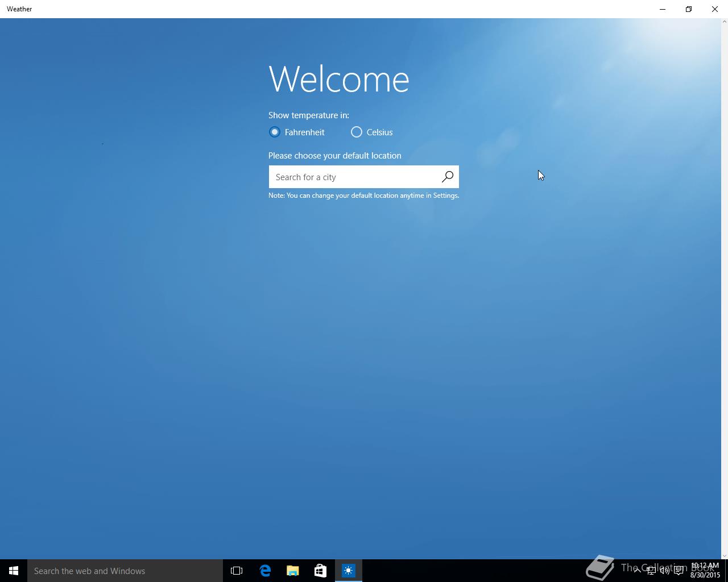728x582 pixels.
Task: Click Search the web and Windows box
Action: point(125,571)
